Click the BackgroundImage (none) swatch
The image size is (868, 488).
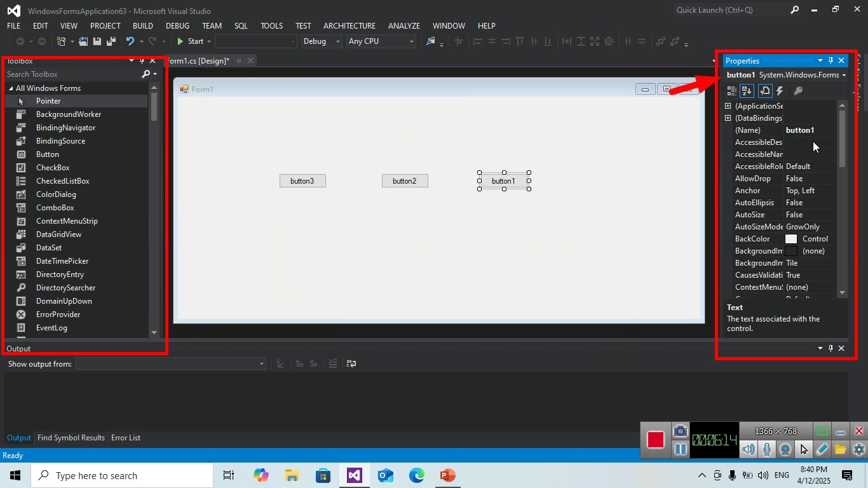coord(791,251)
